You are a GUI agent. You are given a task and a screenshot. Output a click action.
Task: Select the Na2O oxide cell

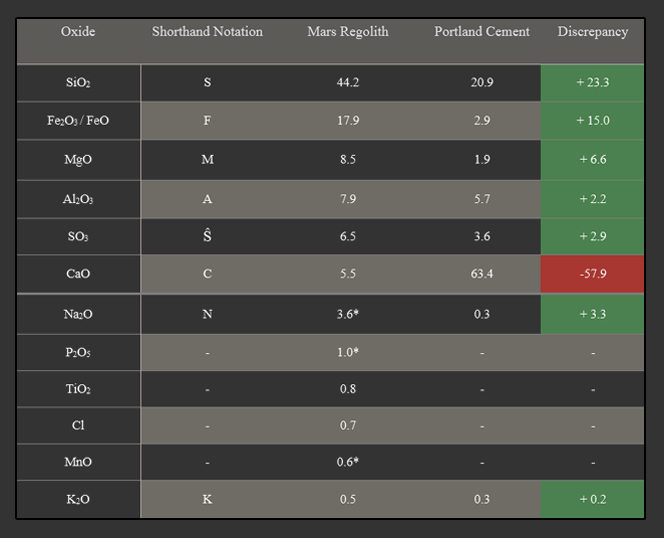[78, 314]
